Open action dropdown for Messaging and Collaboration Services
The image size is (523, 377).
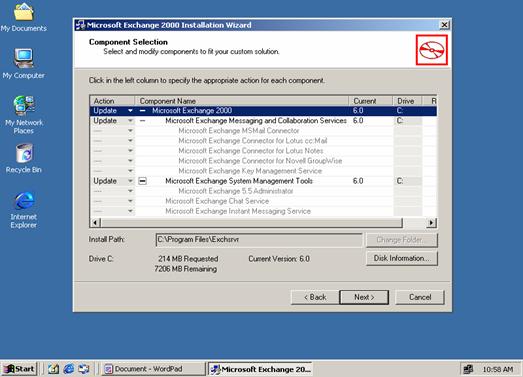tap(130, 120)
